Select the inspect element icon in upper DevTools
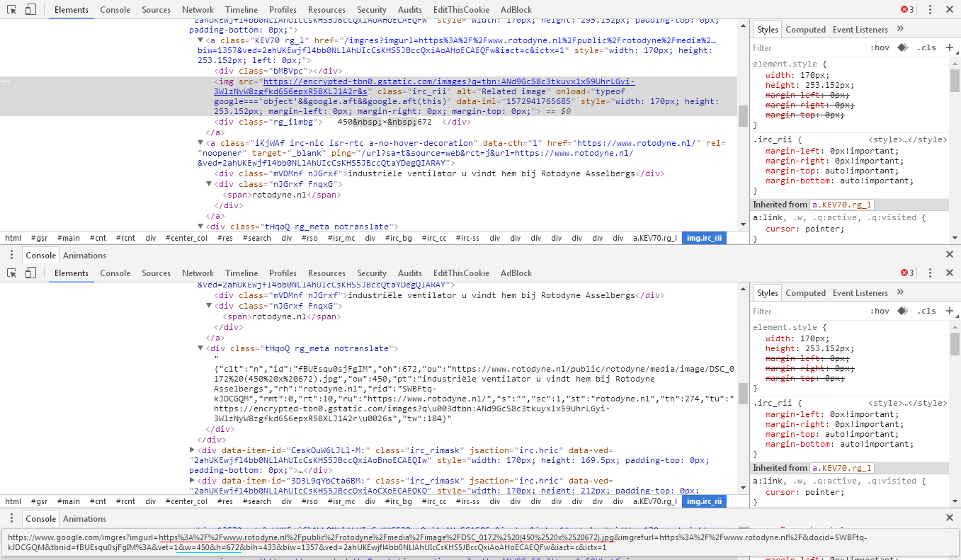This screenshot has height=560, width=961. [x=12, y=9]
